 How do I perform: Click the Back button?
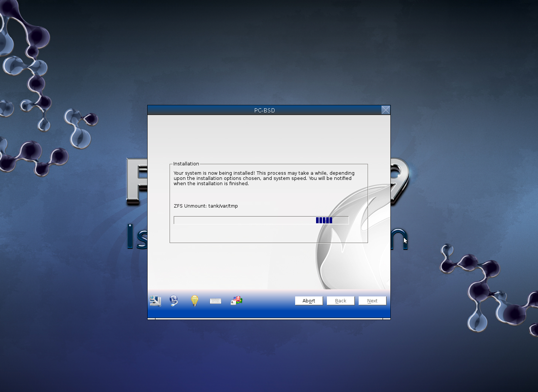(341, 301)
